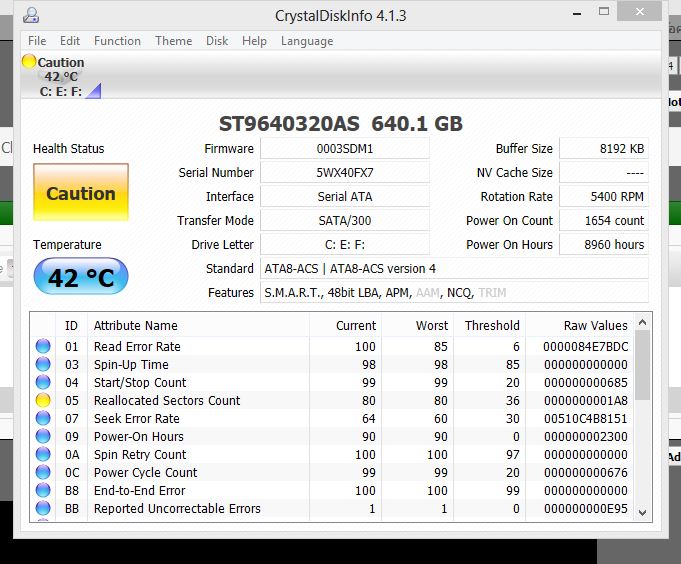
Task: Click the Worst column header
Action: tap(418, 325)
